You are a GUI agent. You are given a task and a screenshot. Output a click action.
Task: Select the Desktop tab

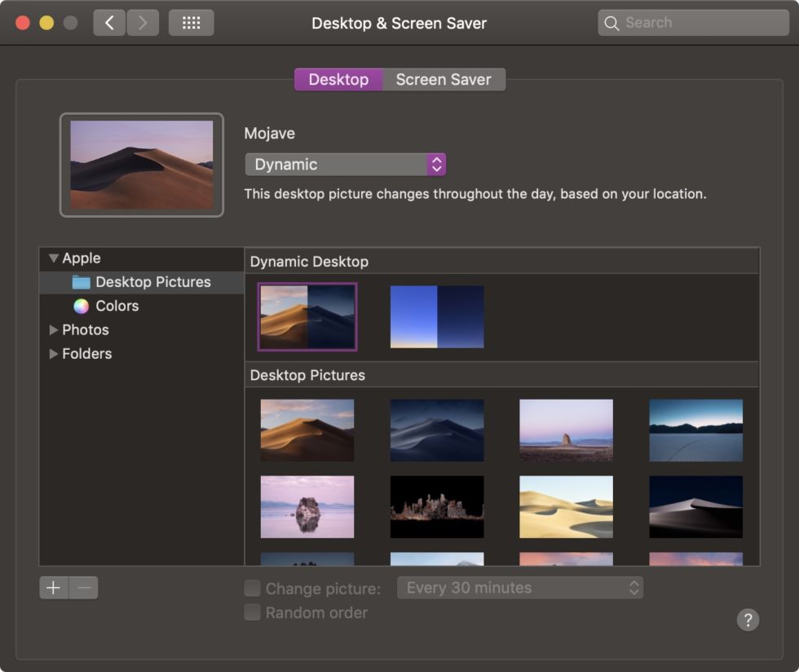(338, 79)
